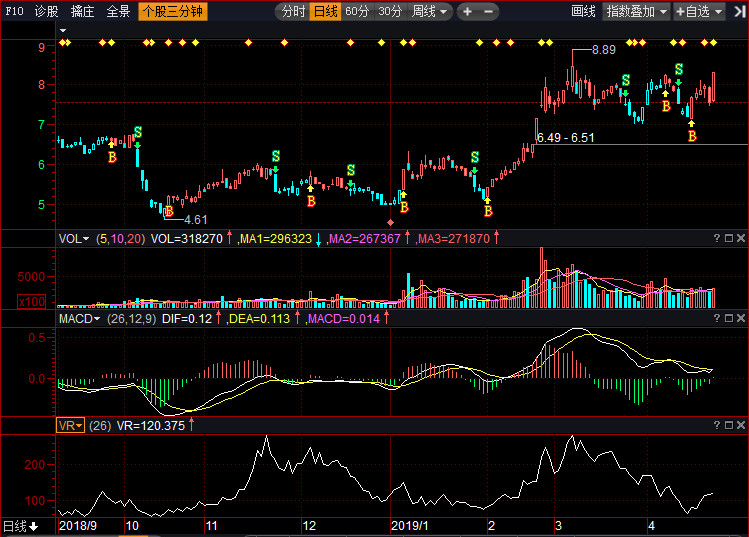Expand the 指数叠加 dropdown
This screenshot has height=537, width=749.
[636, 11]
